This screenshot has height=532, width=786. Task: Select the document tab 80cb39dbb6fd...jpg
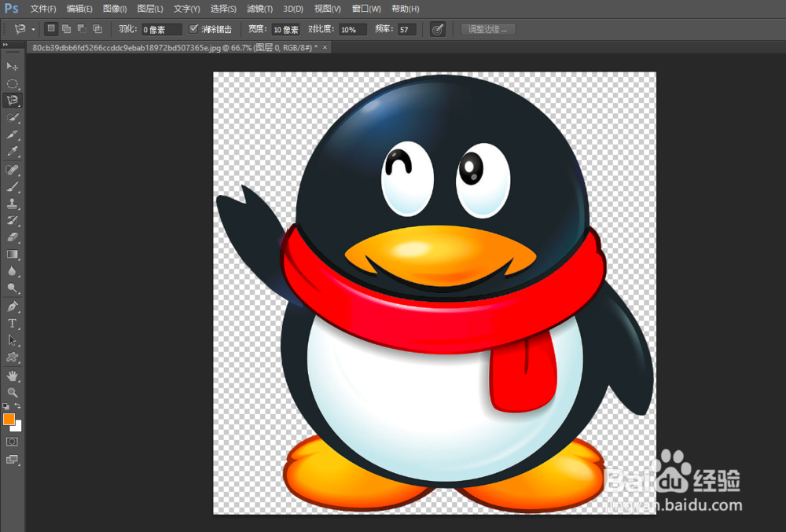point(174,48)
